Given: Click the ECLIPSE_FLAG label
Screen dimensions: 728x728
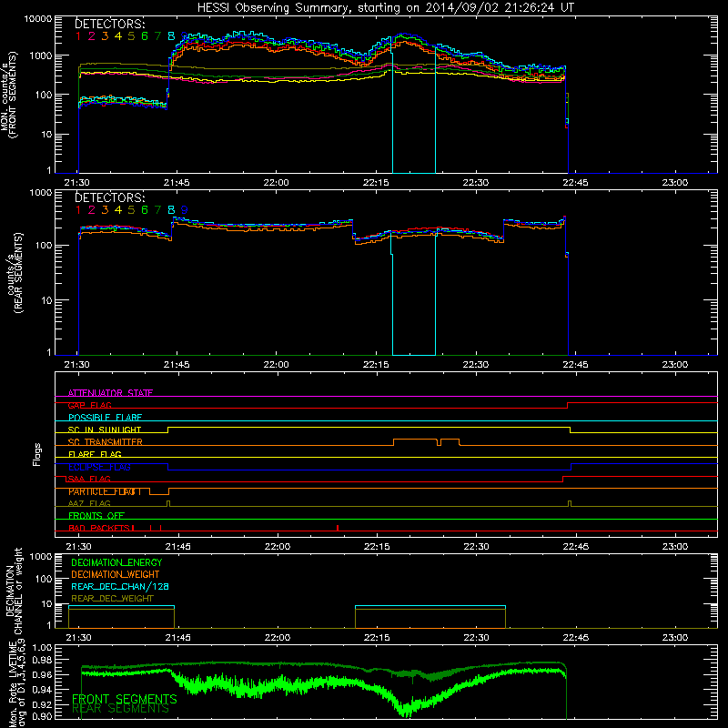Looking at the screenshot, I should point(99,467).
